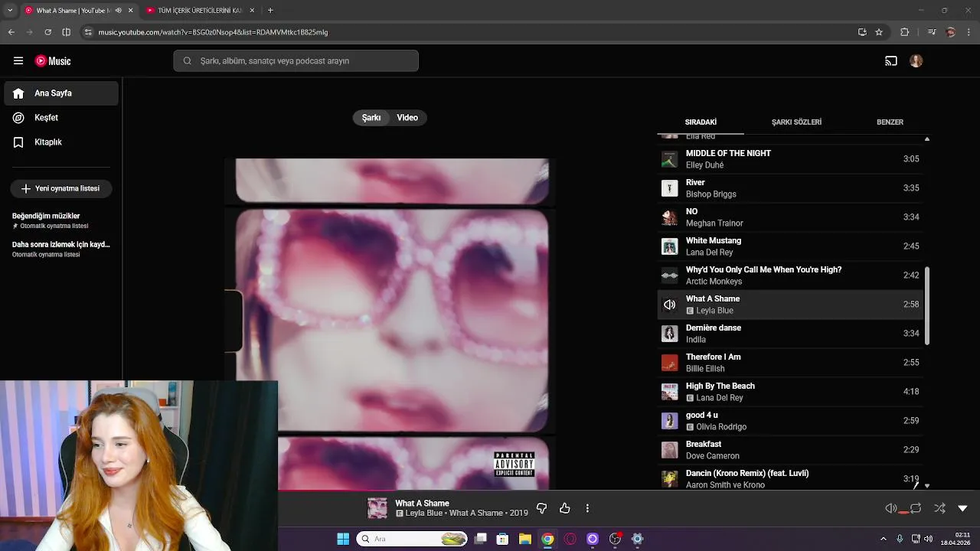Select Şarkı mode in the toggle
The height and width of the screenshot is (551, 980).
(371, 118)
